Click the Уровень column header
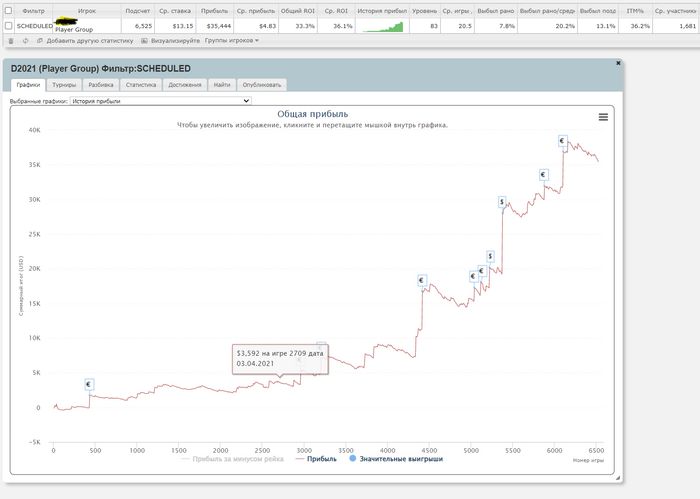This screenshot has height=499, width=700. pos(425,11)
